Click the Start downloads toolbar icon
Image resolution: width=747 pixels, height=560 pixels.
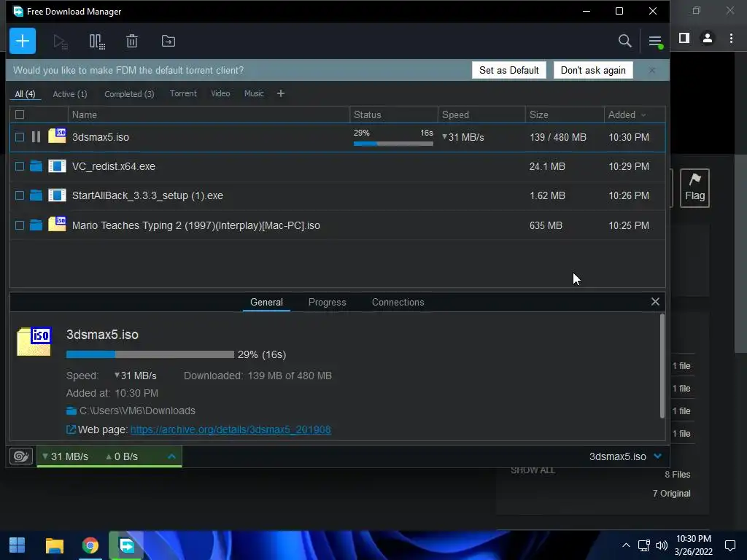[60, 42]
